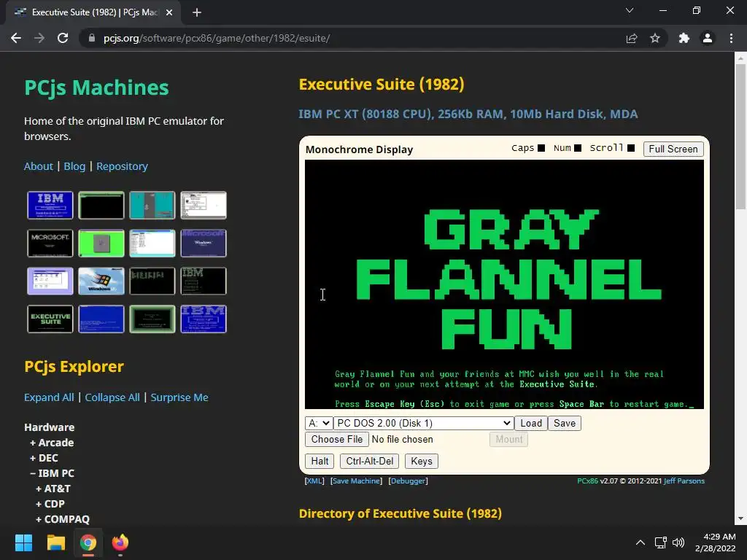Expand the DEC tree node
747x560 pixels.
pos(44,458)
